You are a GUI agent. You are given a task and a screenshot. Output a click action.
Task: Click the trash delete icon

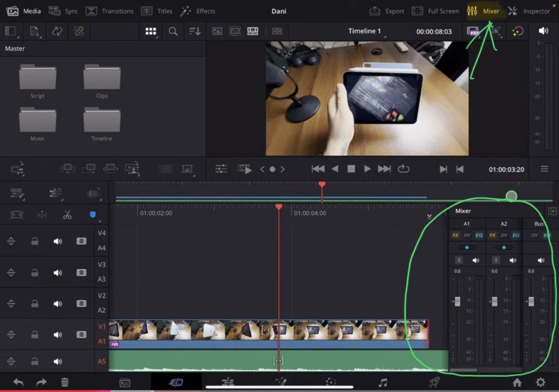(x=64, y=383)
